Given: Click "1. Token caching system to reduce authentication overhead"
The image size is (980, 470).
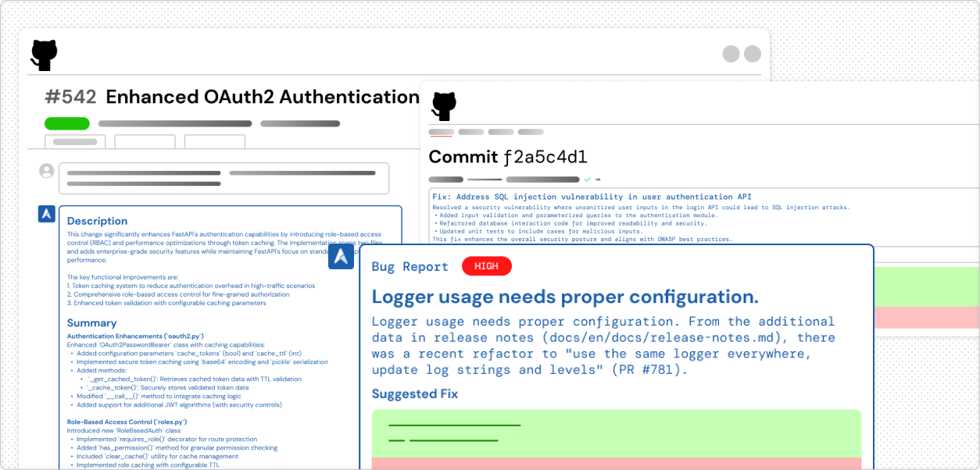Looking at the screenshot, I should (191, 286).
